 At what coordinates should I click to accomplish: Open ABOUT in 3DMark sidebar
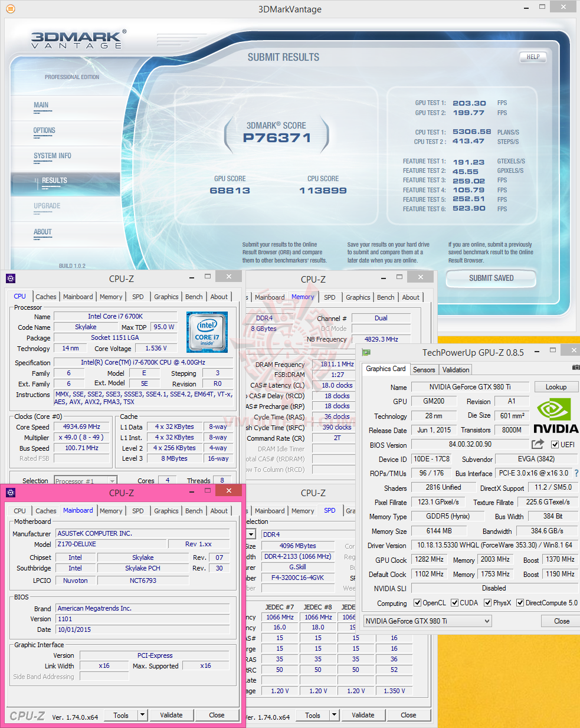42,232
